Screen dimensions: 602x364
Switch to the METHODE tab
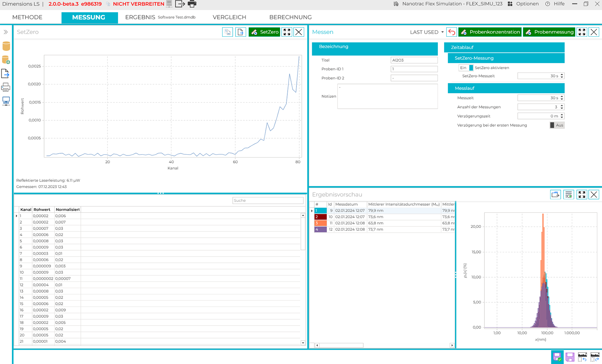(x=27, y=17)
